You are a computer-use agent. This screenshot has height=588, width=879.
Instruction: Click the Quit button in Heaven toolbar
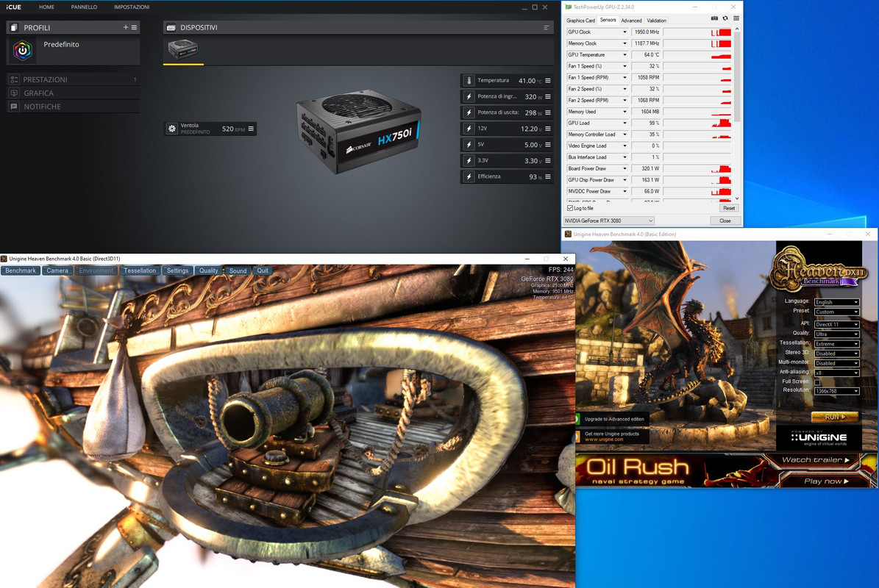263,270
